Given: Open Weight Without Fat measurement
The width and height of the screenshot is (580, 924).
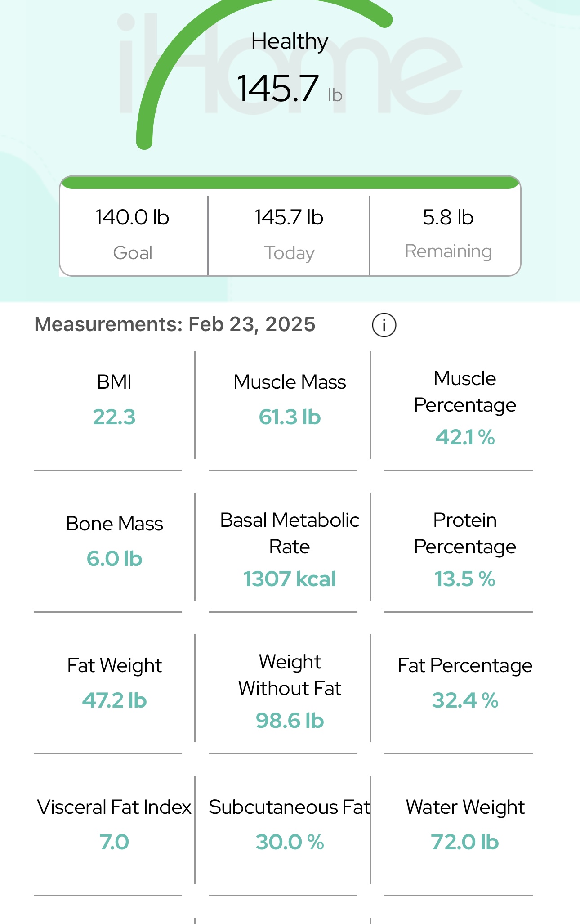Looking at the screenshot, I should (290, 691).
